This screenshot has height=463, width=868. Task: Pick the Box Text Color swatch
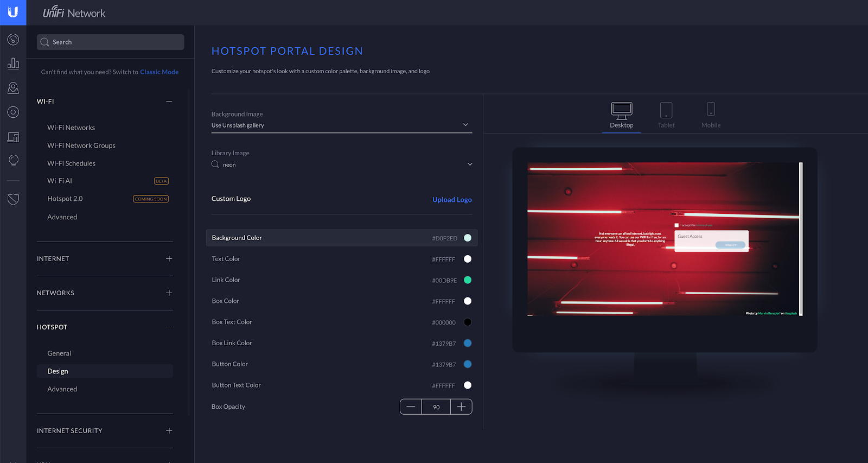click(x=468, y=322)
